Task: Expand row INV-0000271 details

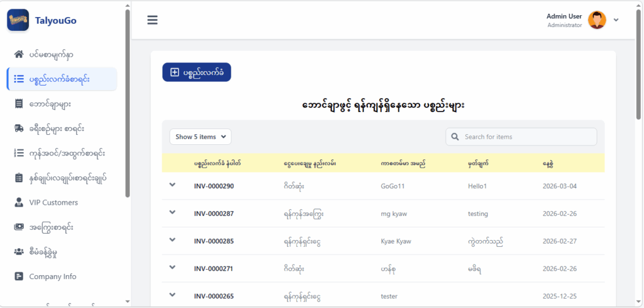Action: point(172,268)
